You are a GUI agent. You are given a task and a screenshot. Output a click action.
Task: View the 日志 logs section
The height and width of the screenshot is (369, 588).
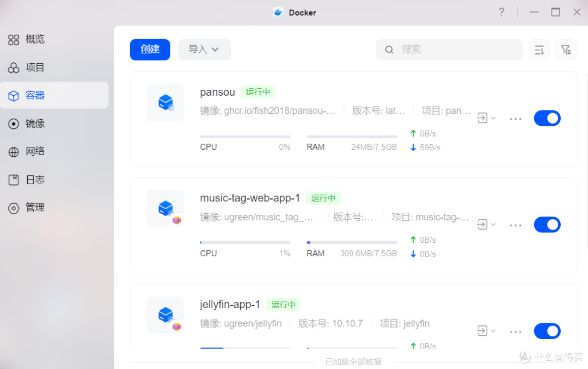pyautogui.click(x=54, y=180)
